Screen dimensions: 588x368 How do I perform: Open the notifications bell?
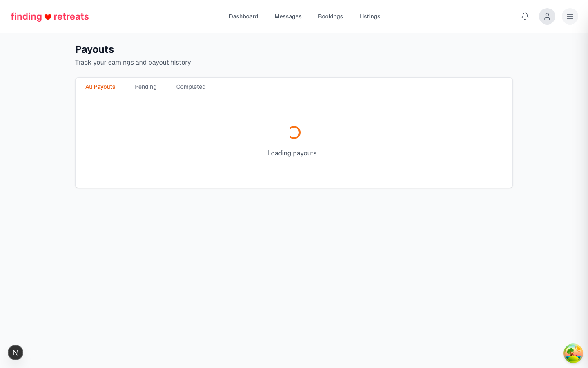(525, 16)
